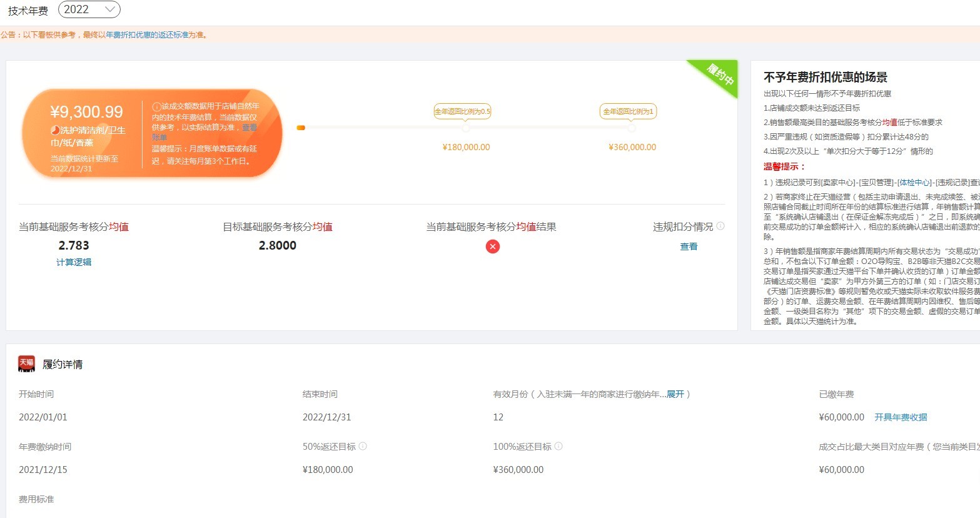Click ¥60,000.00 beside 开具年费收据
The width and height of the screenshot is (980, 518).
pos(842,417)
